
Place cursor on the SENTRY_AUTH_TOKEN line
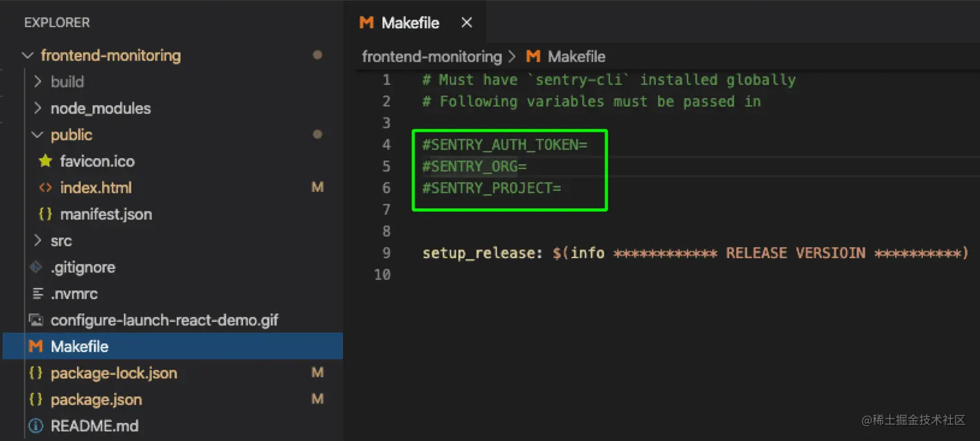tap(505, 145)
